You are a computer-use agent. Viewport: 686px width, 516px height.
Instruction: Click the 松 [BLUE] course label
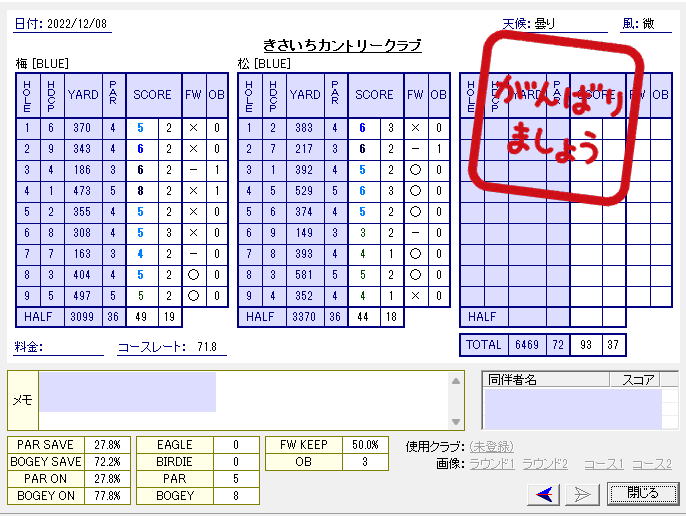[x=264, y=64]
